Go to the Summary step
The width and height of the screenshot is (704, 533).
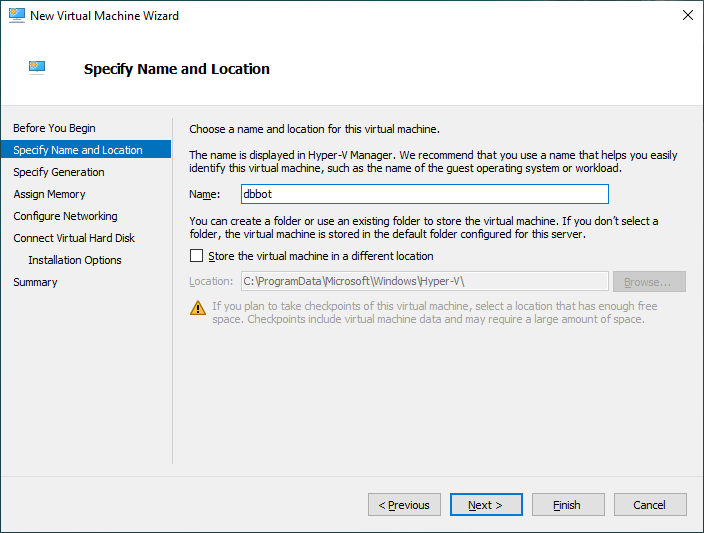tap(35, 282)
